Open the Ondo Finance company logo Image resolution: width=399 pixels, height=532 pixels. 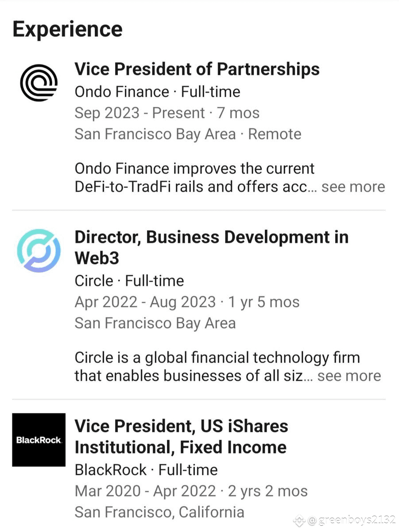click(39, 82)
